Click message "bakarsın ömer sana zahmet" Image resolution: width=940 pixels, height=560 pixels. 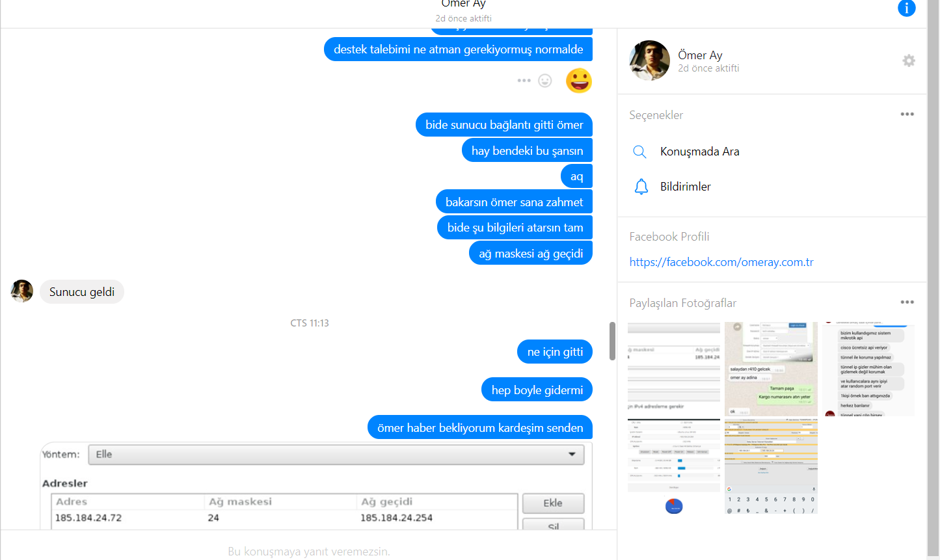click(x=514, y=202)
